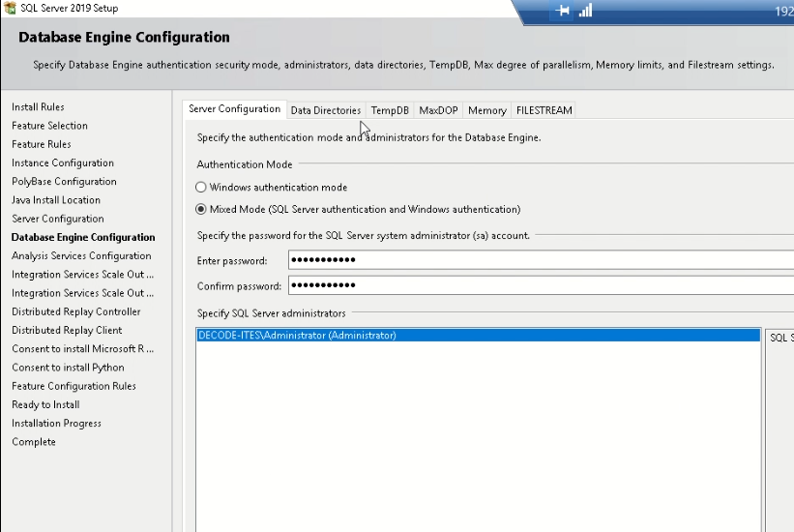The width and height of the screenshot is (794, 532).
Task: Select DECODE-ITES\Administrator in administrators list
Action: (x=479, y=336)
